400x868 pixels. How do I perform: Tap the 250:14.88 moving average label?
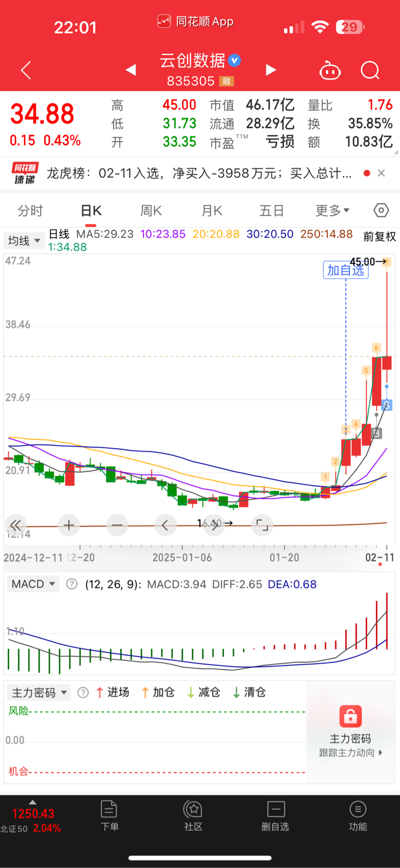tap(327, 234)
